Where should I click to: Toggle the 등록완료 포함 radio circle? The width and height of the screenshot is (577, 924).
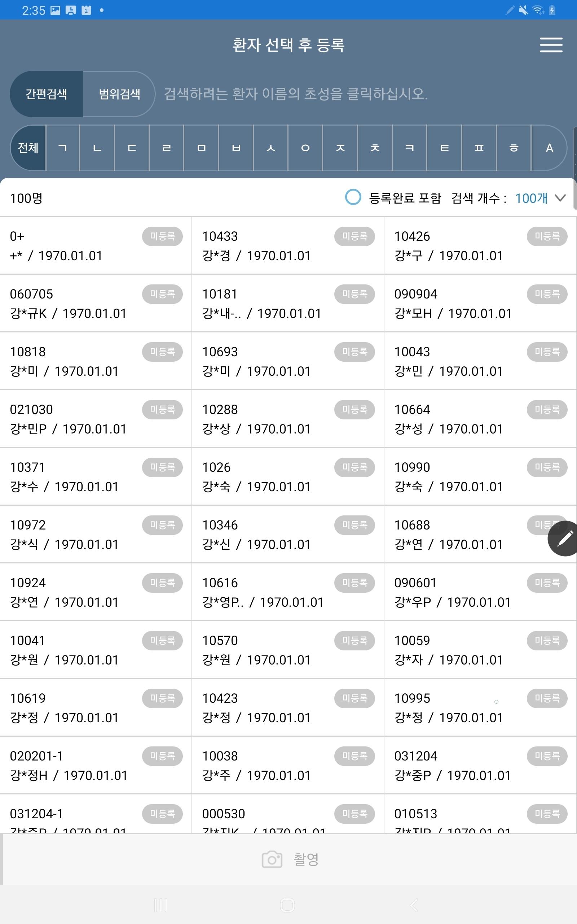353,197
